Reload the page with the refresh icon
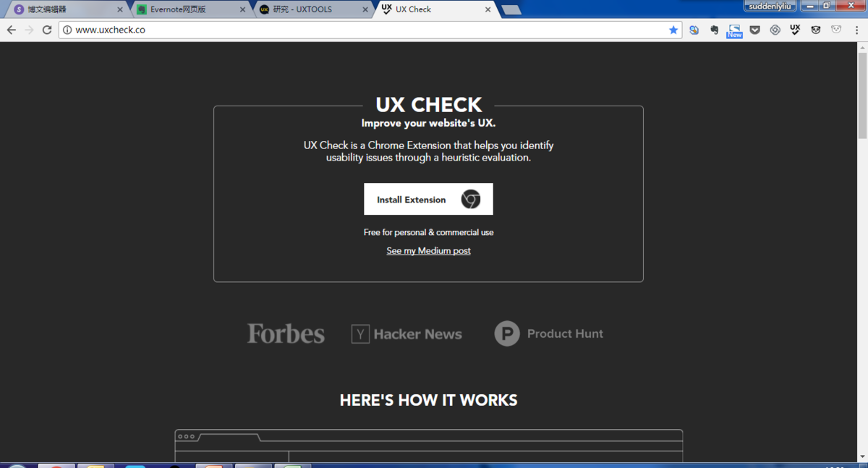The width and height of the screenshot is (868, 468). (x=47, y=30)
